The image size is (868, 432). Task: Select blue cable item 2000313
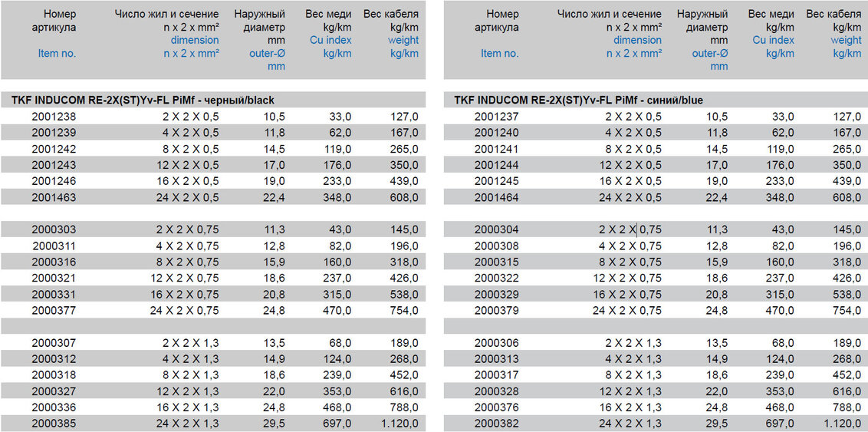497,359
